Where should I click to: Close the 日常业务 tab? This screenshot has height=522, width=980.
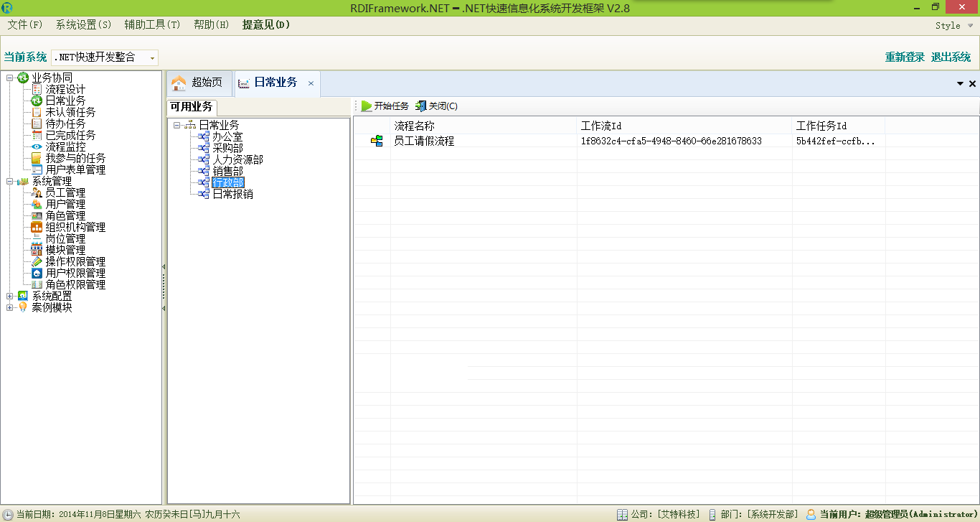coord(311,83)
